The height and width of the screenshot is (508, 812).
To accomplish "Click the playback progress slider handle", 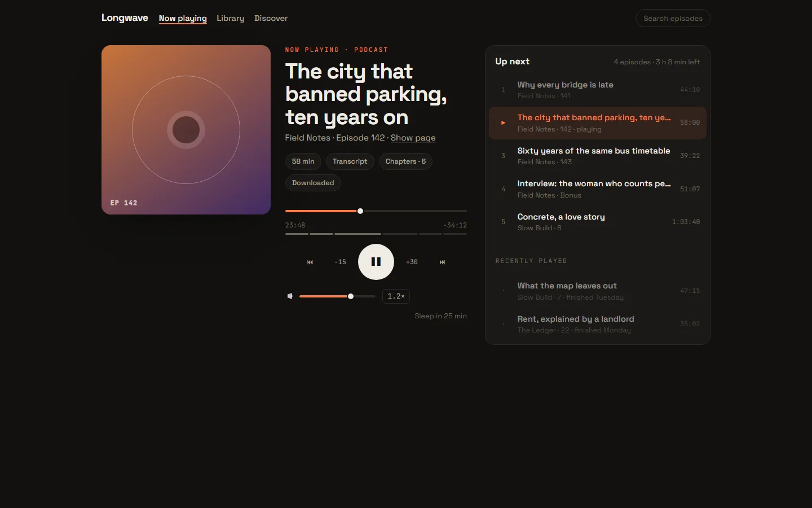I will (x=360, y=211).
